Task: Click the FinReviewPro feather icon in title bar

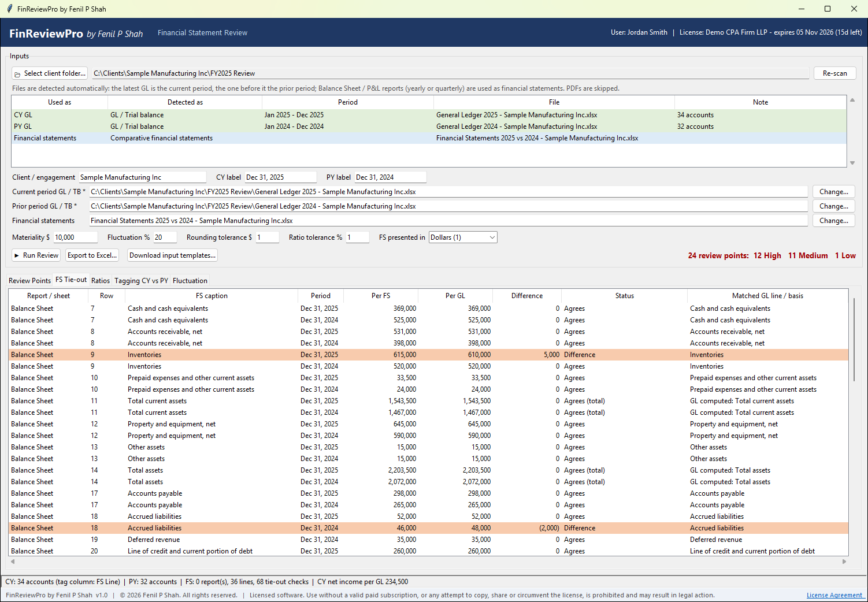Action: point(9,9)
